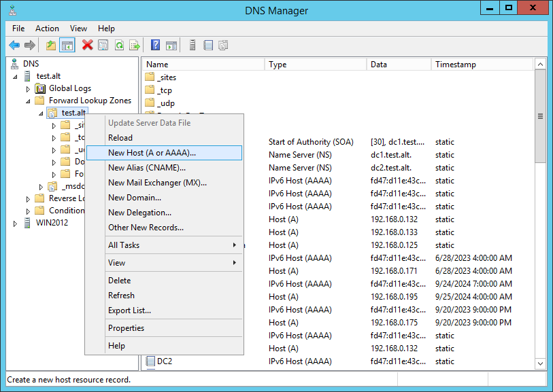This screenshot has width=553, height=392.
Task: Collapse the Forward Lookup Zones node
Action: 29,101
